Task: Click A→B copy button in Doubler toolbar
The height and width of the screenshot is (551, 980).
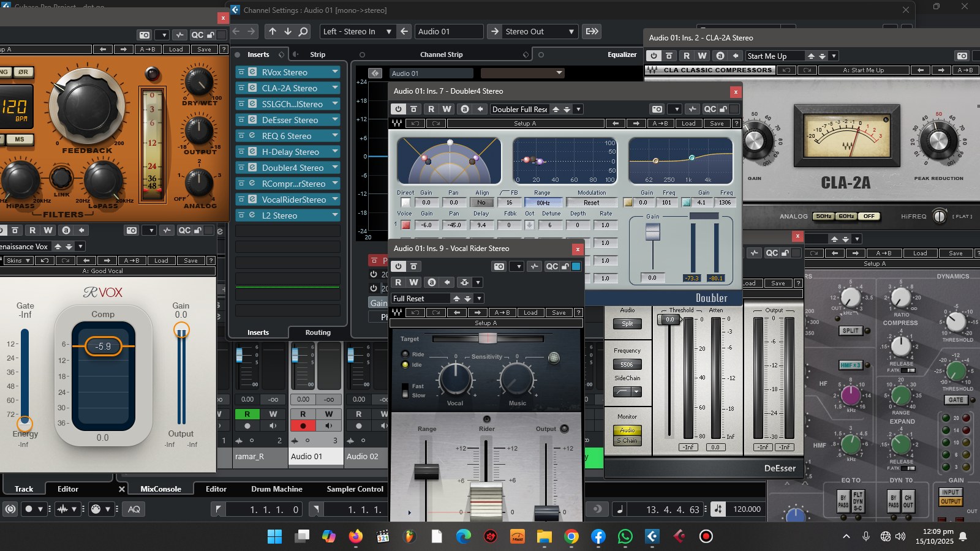Action: coord(660,124)
